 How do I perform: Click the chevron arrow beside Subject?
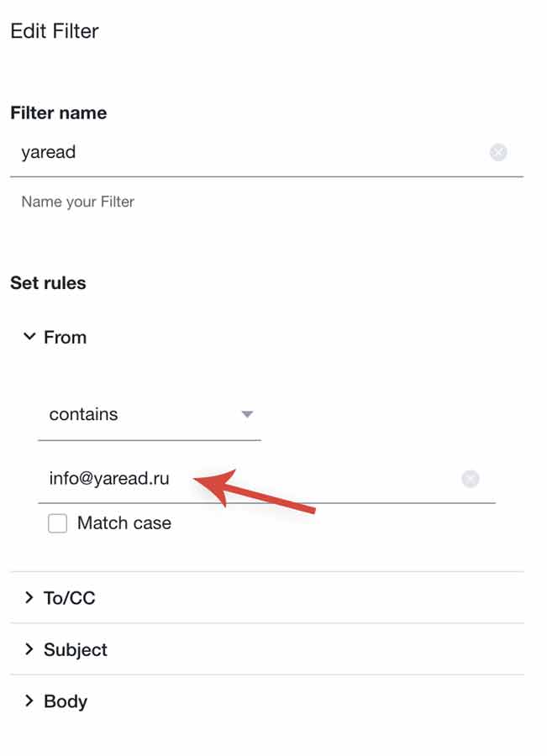pyautogui.click(x=29, y=649)
